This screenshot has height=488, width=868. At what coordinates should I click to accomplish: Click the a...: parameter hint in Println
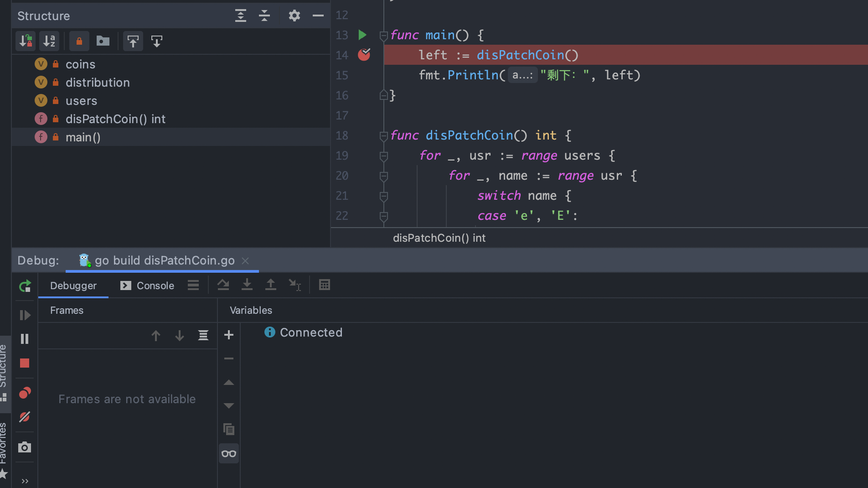pyautogui.click(x=522, y=75)
